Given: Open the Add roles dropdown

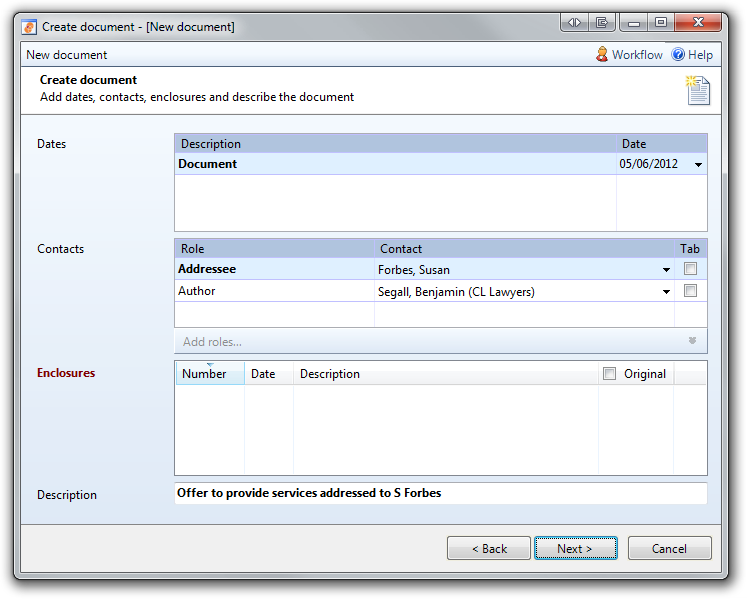Looking at the screenshot, I should pyautogui.click(x=441, y=341).
